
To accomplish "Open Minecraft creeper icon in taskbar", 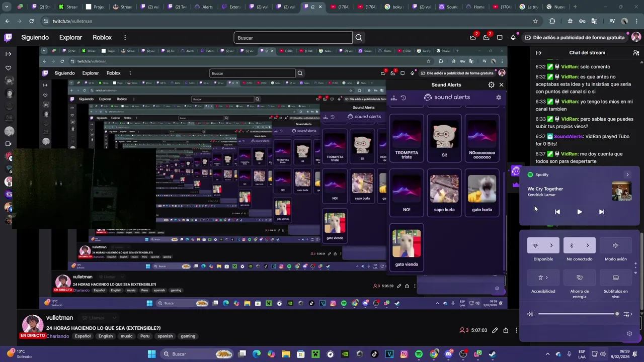I will coord(315,354).
